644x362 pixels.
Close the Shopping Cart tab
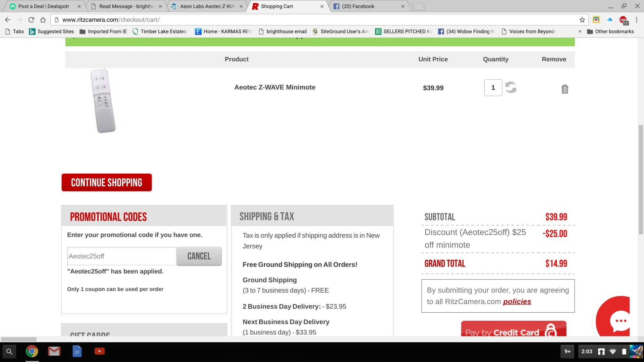(x=322, y=6)
